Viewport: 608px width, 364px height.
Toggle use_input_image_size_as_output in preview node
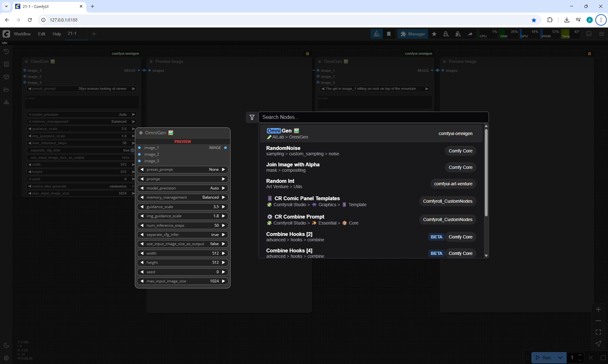182,244
